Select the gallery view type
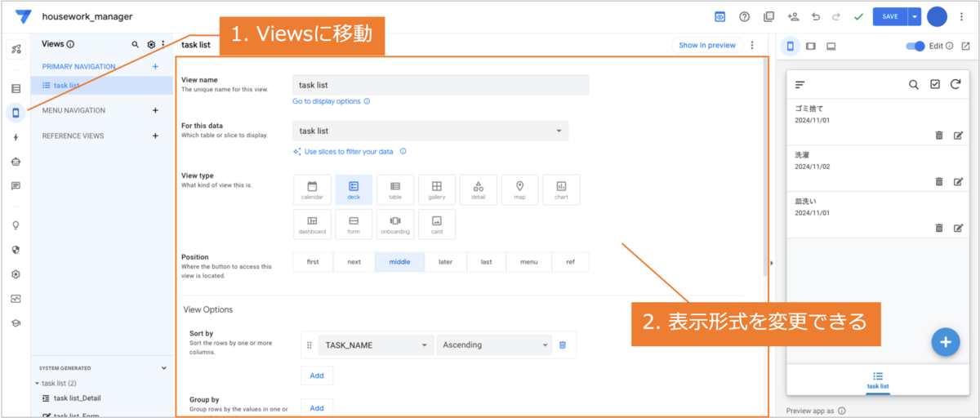980x418 pixels. click(437, 189)
